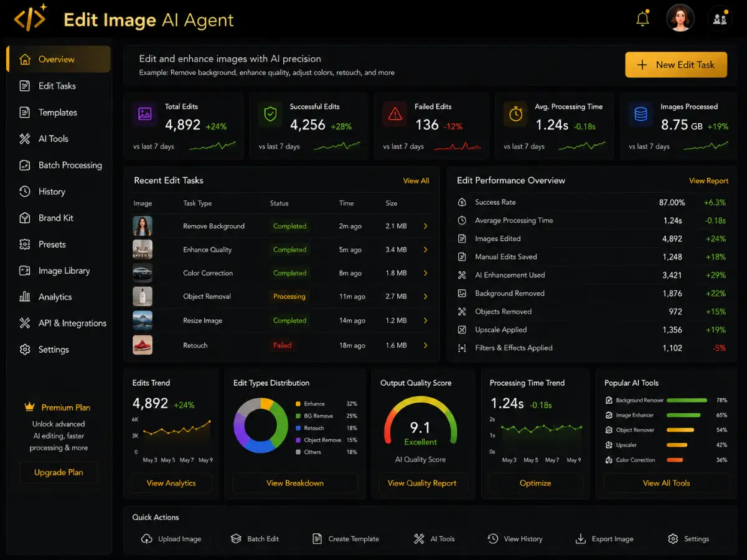Click the Edit Types donut chart

tap(260, 426)
